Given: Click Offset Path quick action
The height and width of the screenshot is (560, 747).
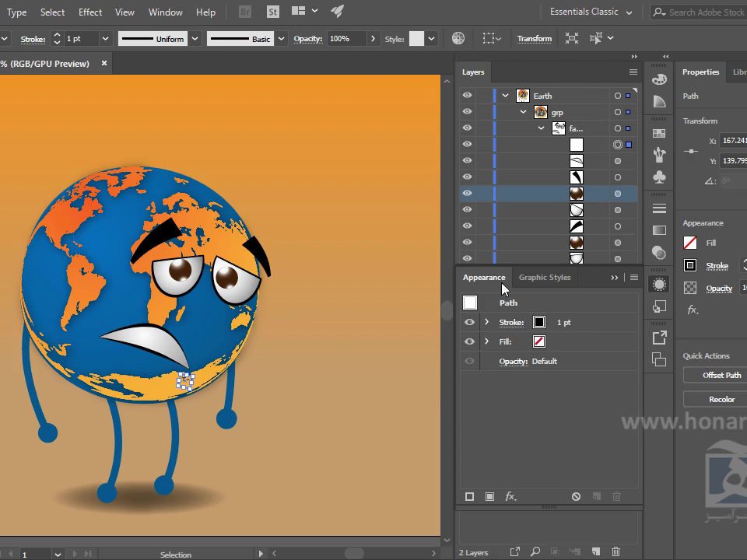Looking at the screenshot, I should [x=721, y=375].
